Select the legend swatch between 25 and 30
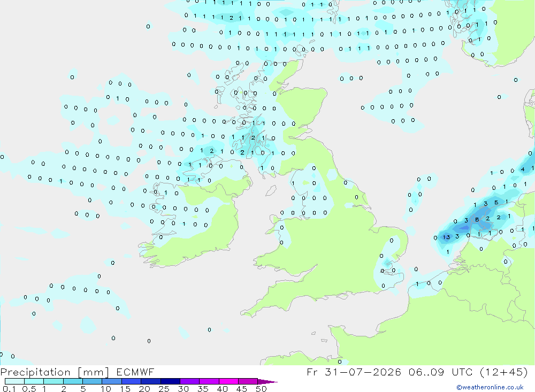 [170, 381]
